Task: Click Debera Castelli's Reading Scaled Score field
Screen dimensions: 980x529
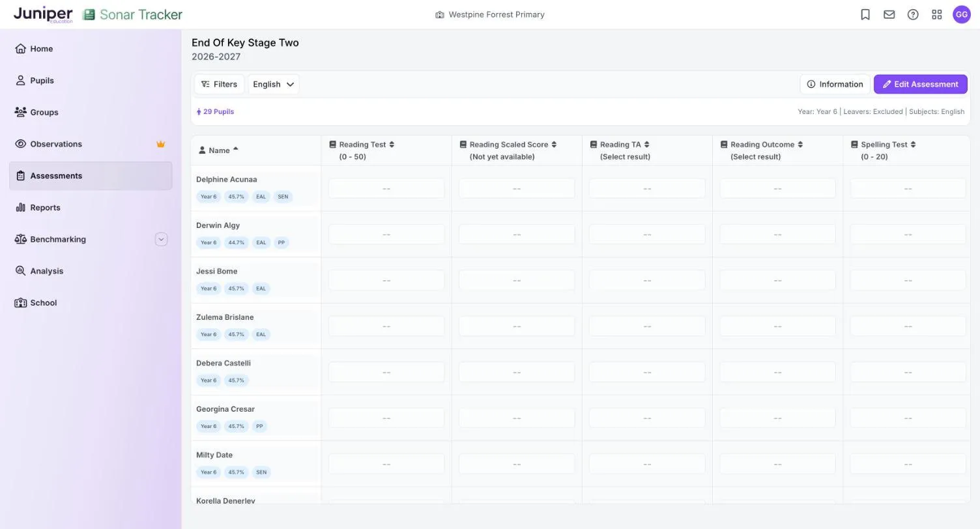Action: 517,372
